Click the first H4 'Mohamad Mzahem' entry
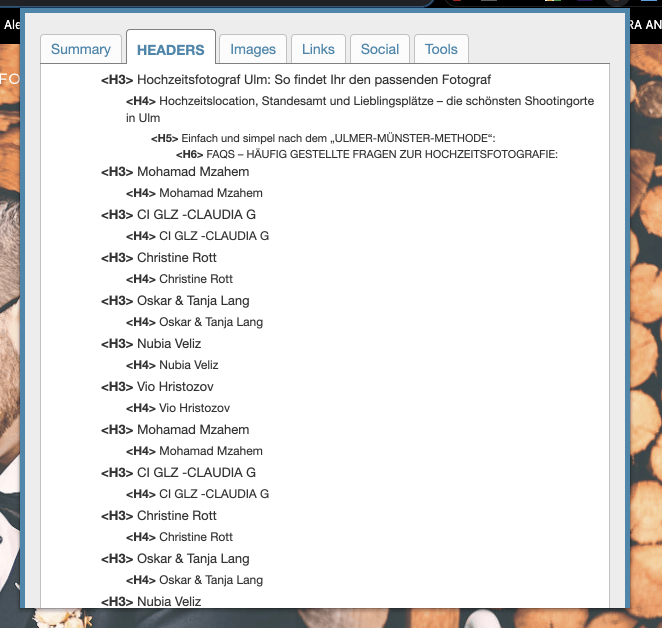 coord(194,193)
